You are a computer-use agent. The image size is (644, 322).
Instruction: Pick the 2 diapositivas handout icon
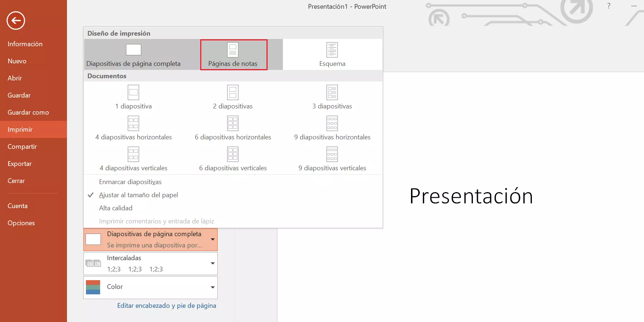click(233, 92)
